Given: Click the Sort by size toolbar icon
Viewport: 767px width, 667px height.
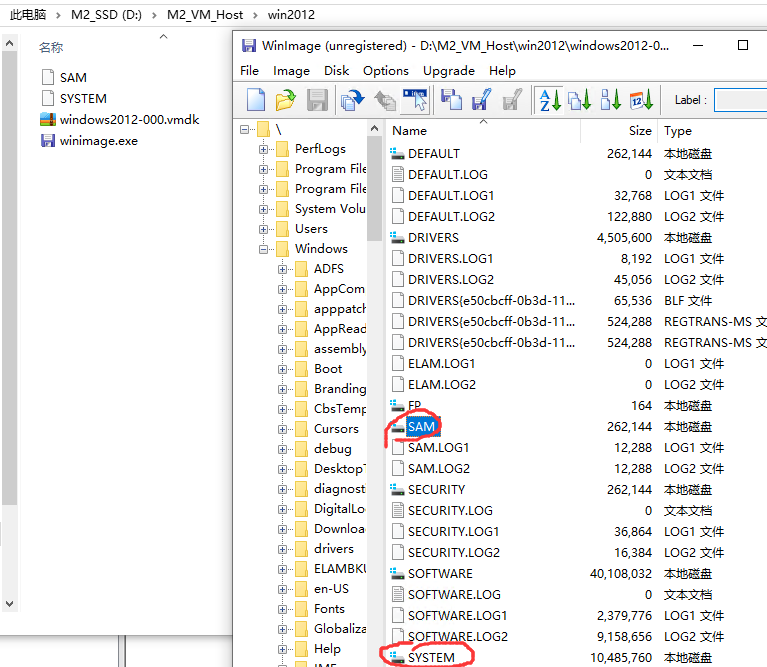Looking at the screenshot, I should click(610, 100).
